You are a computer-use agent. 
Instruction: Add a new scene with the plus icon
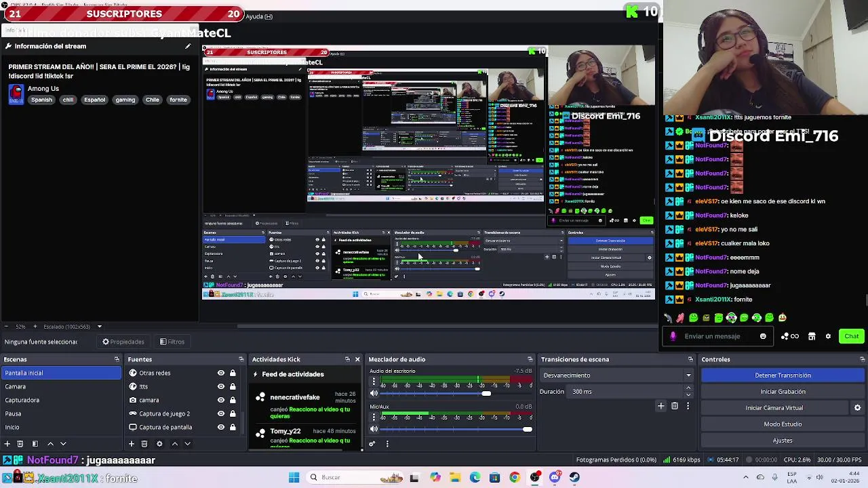tap(7, 444)
